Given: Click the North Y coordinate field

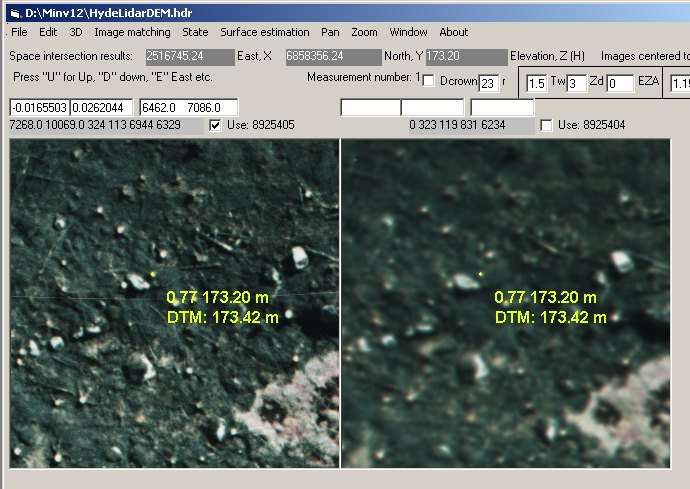Looking at the screenshot, I should (x=333, y=57).
